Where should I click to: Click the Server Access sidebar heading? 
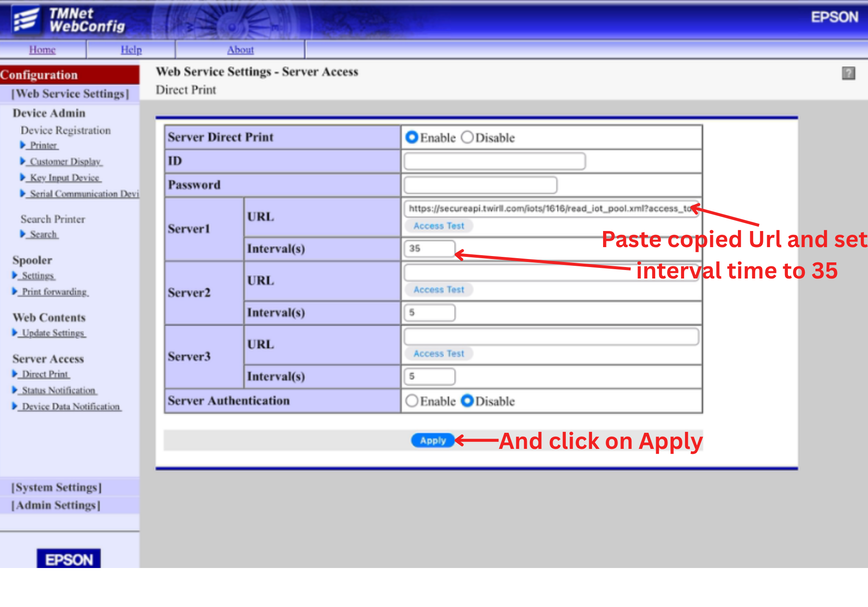[48, 359]
